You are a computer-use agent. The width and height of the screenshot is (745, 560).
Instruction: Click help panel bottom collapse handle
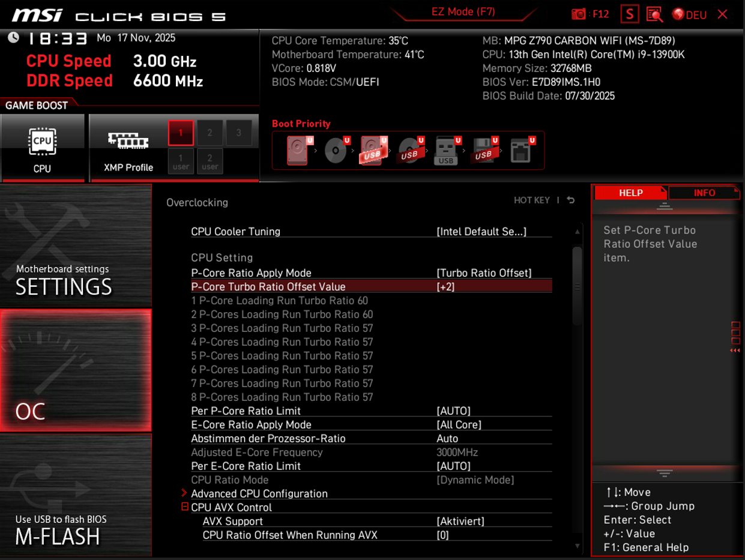click(x=665, y=473)
